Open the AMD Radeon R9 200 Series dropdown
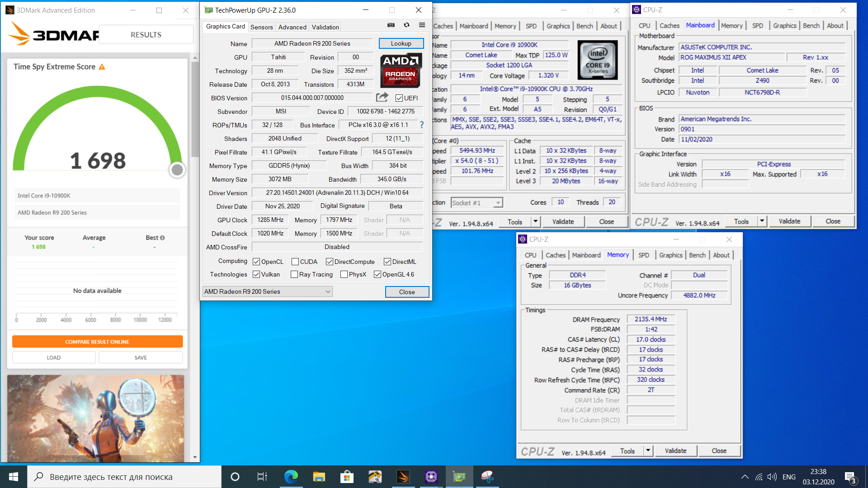The height and width of the screenshot is (488, 868). click(267, 291)
